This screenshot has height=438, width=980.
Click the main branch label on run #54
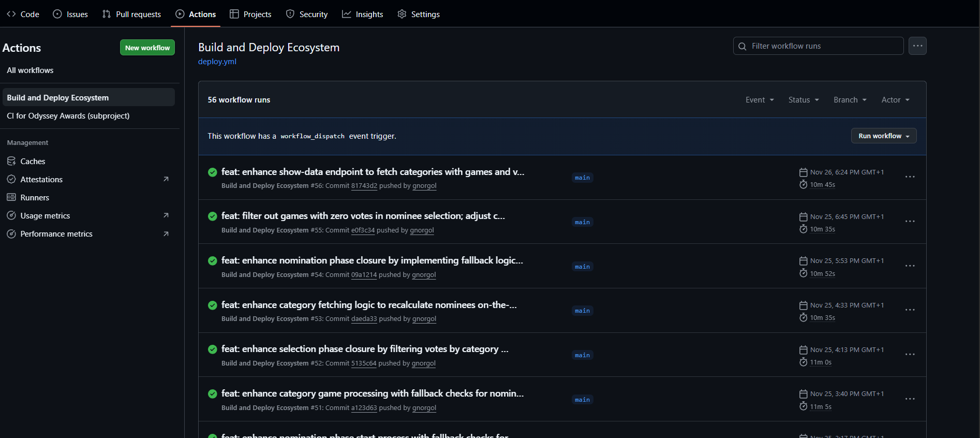click(582, 267)
